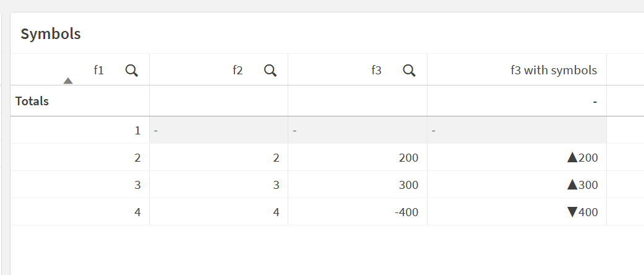Screen dimensions: 644x275
Task: Click the up triangle symbol beside 300
Action: 572,185
